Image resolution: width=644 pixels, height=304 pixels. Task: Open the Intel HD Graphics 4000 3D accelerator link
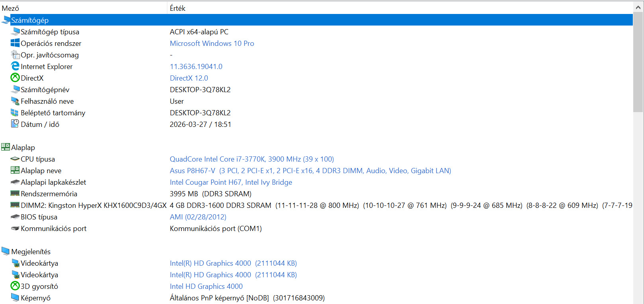click(x=206, y=286)
